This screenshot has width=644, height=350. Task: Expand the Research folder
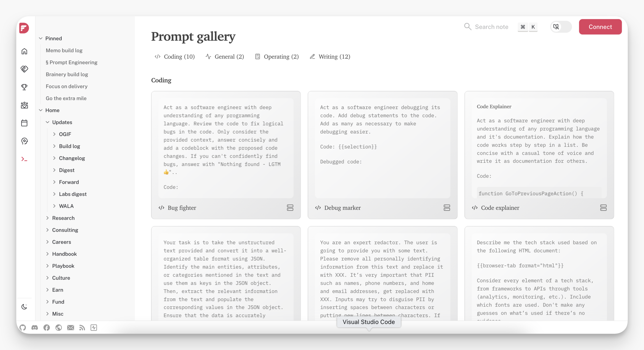[47, 218]
